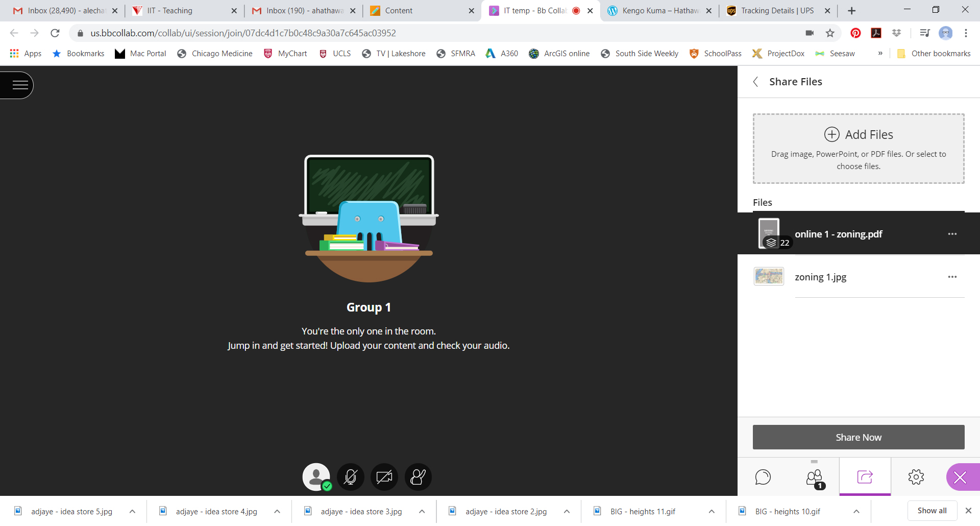Image resolution: width=980 pixels, height=526 pixels.
Task: Open the session menu hamburger icon
Action: (x=20, y=85)
